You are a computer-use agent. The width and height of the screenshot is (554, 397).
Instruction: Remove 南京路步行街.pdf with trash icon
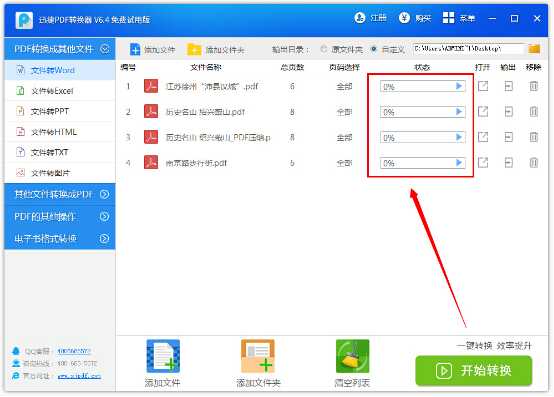click(x=534, y=162)
